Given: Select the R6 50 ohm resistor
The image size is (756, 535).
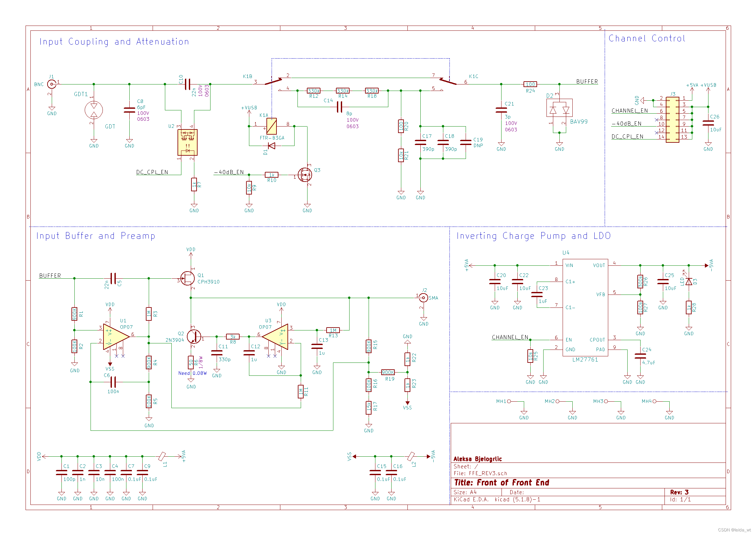Looking at the screenshot, I should point(191,363).
